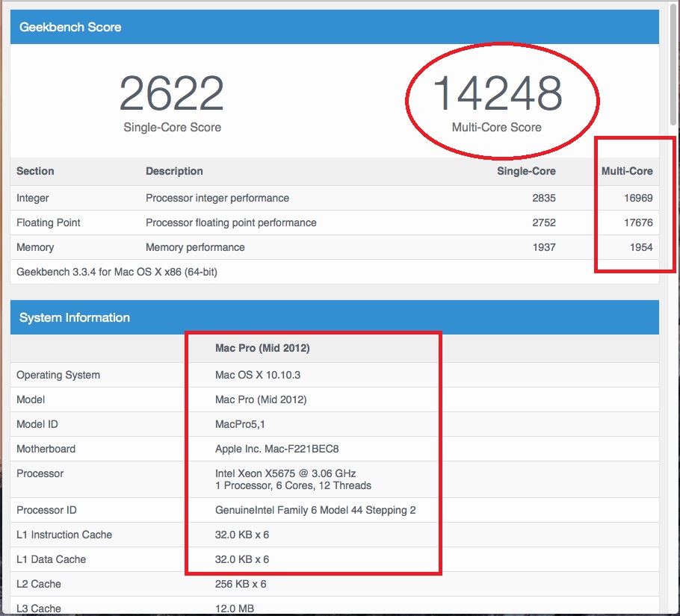This screenshot has height=616, width=680.
Task: Select L1 Data Cache value '32.0 KB x 6'
Action: (242, 560)
